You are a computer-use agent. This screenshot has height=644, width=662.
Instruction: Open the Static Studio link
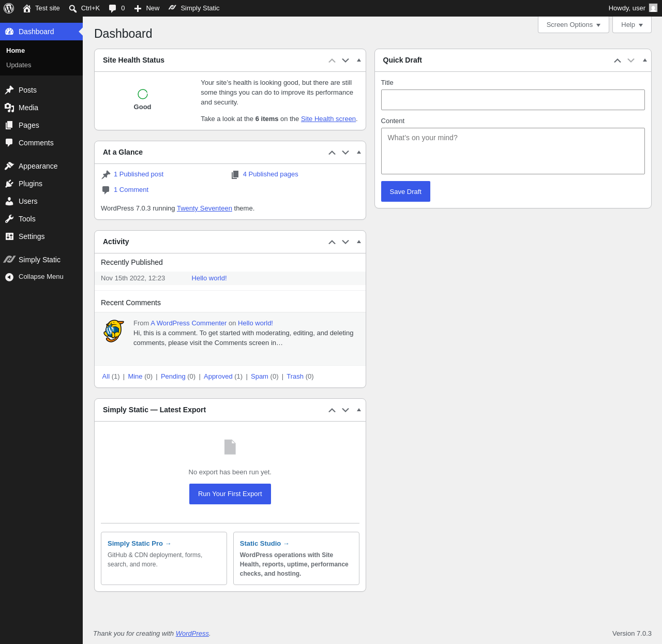[264, 544]
